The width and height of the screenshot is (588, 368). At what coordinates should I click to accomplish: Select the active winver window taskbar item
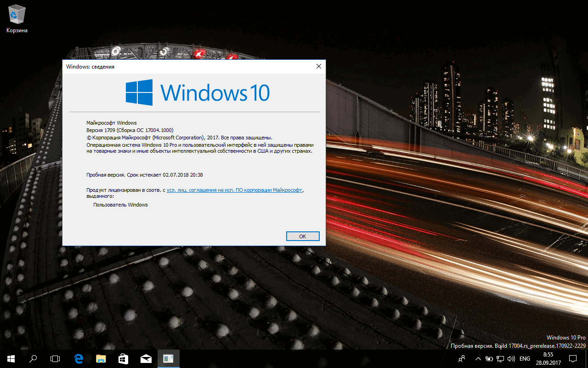click(x=168, y=359)
